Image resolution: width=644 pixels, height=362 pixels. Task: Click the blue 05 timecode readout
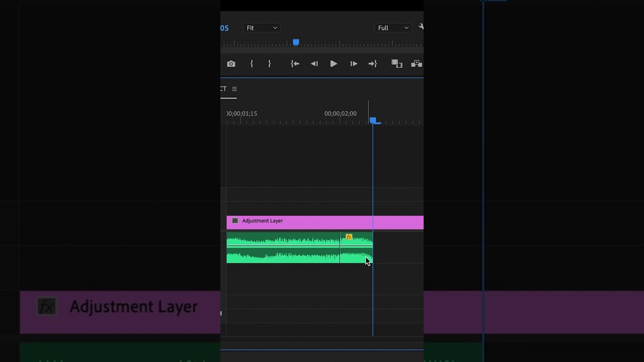(x=224, y=28)
